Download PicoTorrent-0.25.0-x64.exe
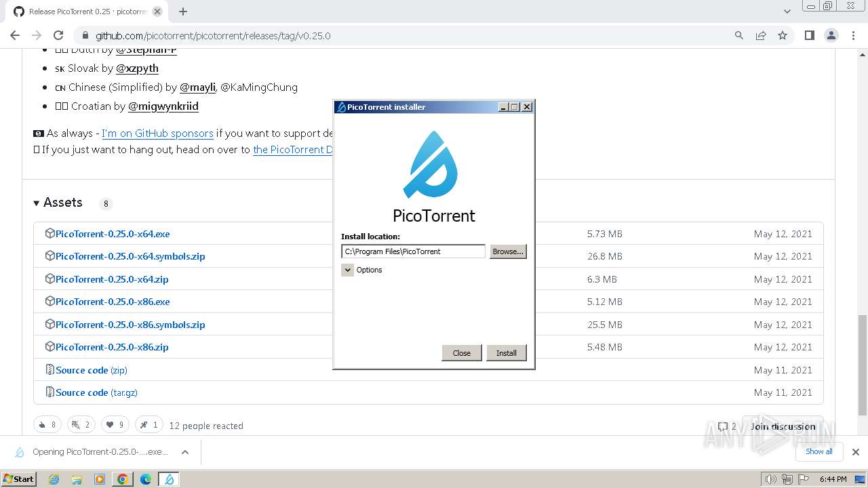 [113, 234]
